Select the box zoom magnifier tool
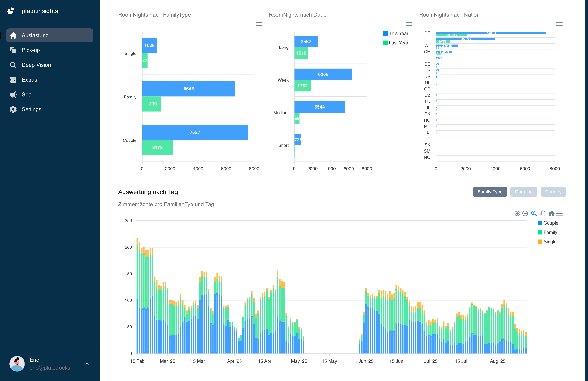The height and width of the screenshot is (381, 588). pyautogui.click(x=534, y=213)
